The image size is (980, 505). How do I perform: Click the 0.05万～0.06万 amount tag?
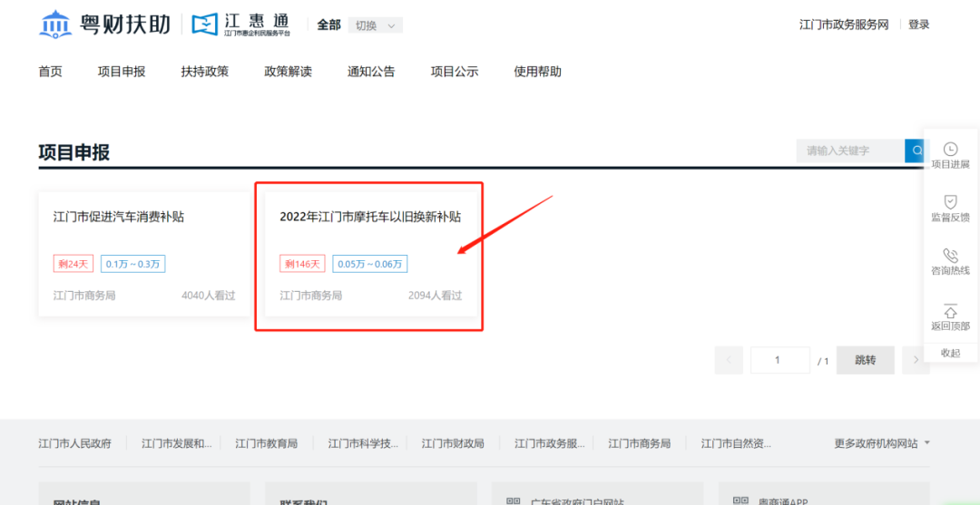370,264
